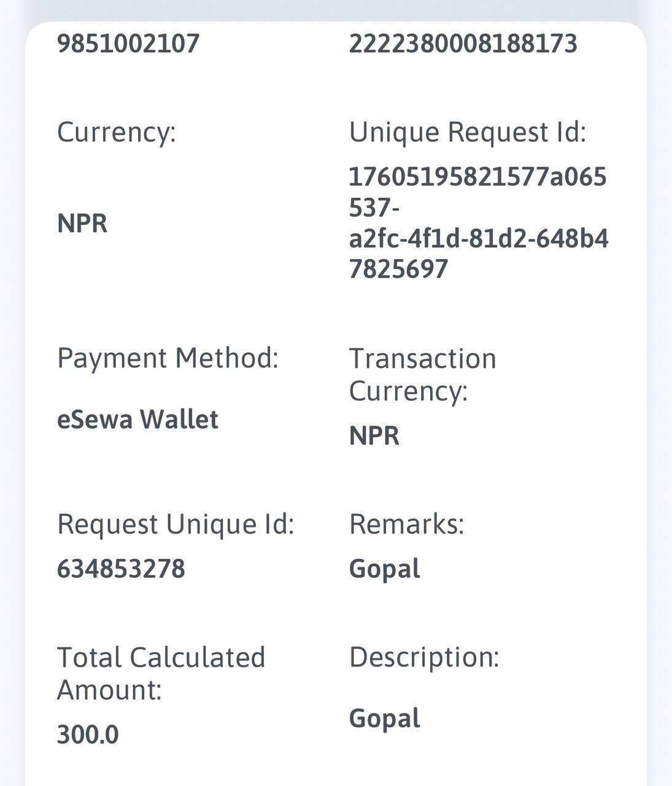Screen dimensions: 672x786
Task: Tap the "Remarks:" label
Action: [x=406, y=524]
